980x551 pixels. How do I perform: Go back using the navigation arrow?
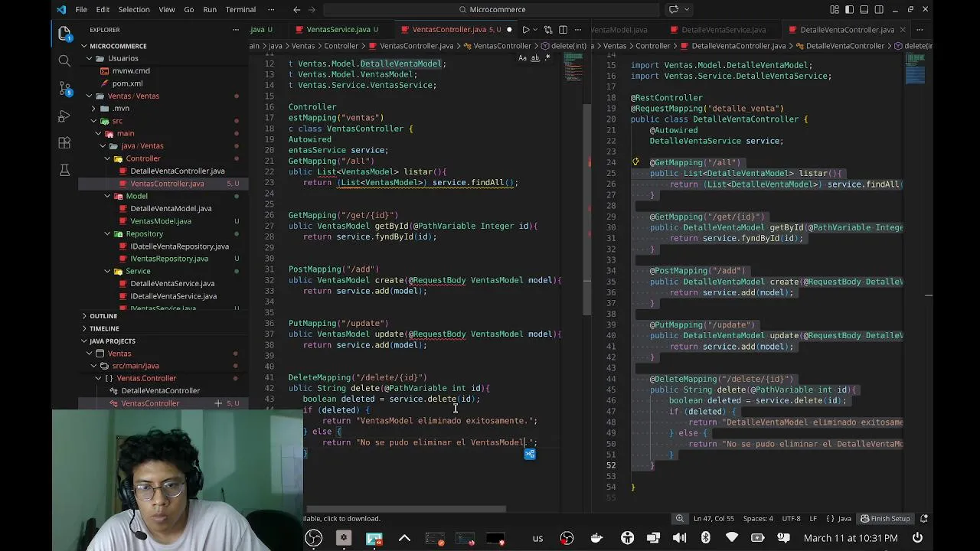coord(297,9)
